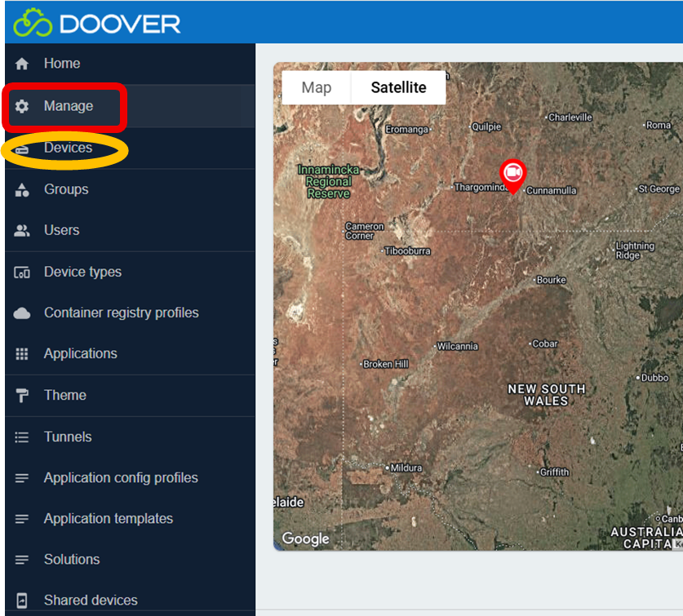Switch to Map view

[317, 87]
